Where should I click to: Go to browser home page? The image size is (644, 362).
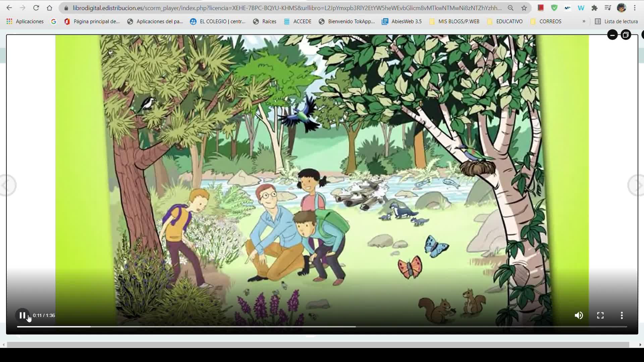coord(49,8)
